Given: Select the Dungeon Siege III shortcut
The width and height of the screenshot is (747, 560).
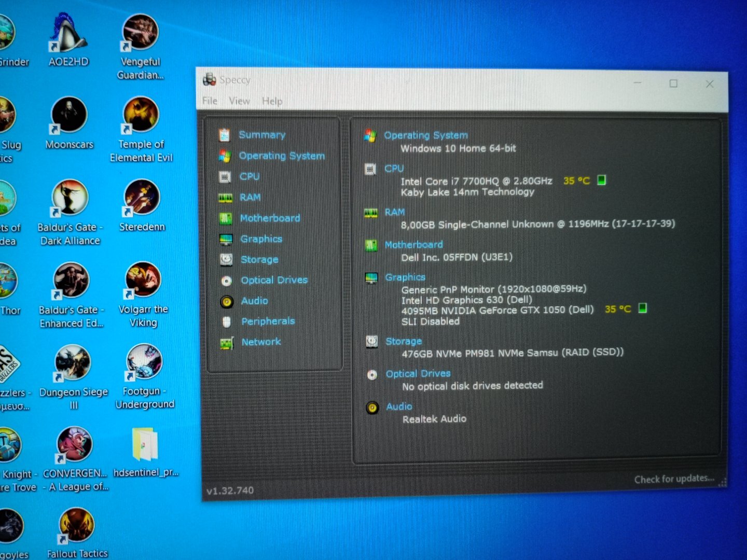Looking at the screenshot, I should coord(73,377).
